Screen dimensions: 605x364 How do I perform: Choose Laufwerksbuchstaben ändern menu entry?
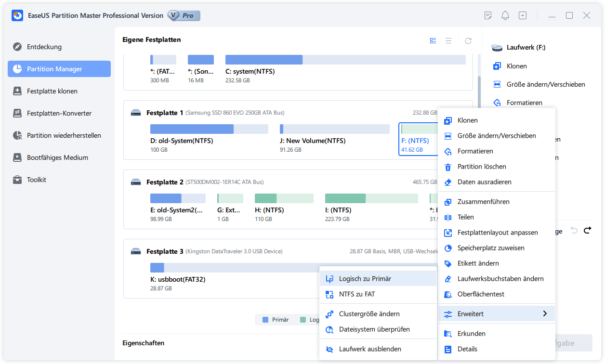(x=497, y=279)
